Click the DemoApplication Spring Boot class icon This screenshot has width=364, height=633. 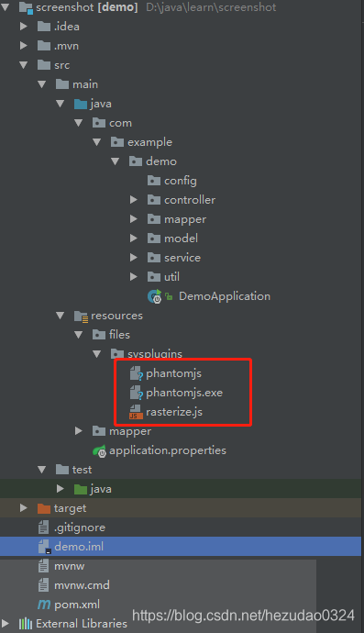click(155, 296)
